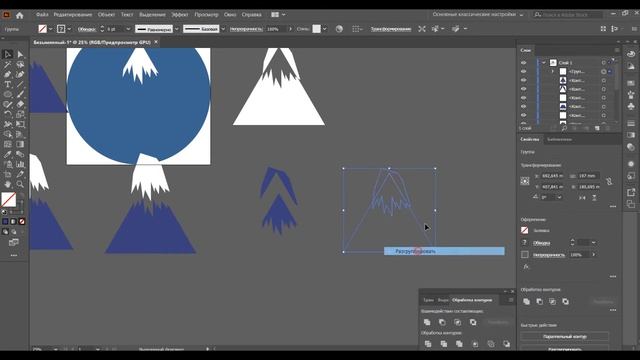
Task: Select the Eraser tool
Action: 20,104
